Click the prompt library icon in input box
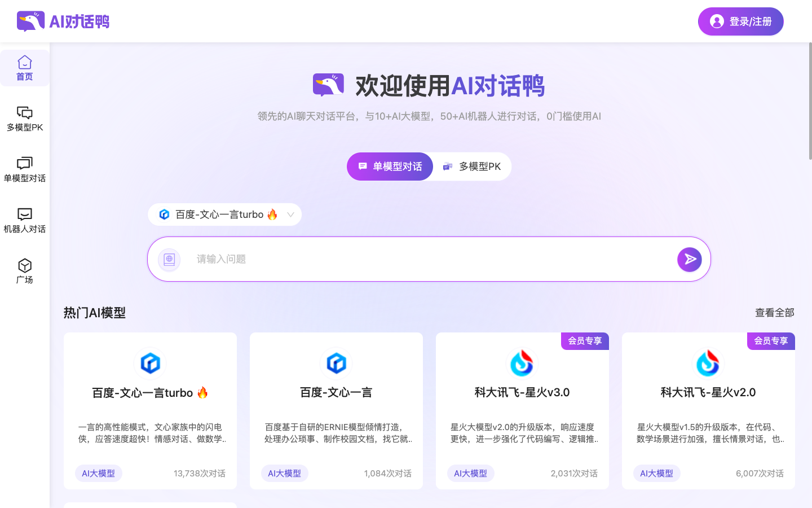The image size is (812, 508). coord(169,260)
